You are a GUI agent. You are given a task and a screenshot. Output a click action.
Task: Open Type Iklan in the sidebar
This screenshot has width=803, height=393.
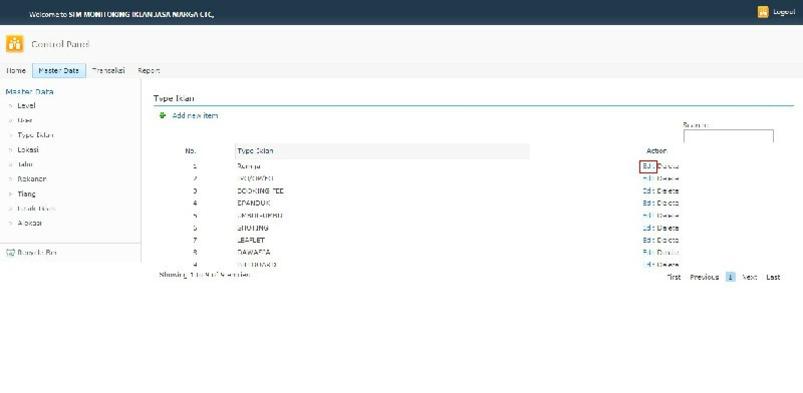click(35, 135)
